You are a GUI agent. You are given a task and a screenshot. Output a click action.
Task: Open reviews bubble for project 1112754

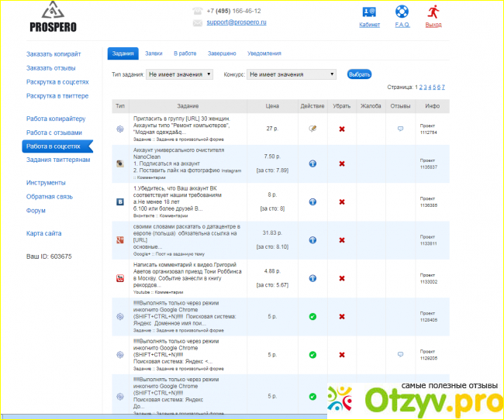tap(400, 129)
